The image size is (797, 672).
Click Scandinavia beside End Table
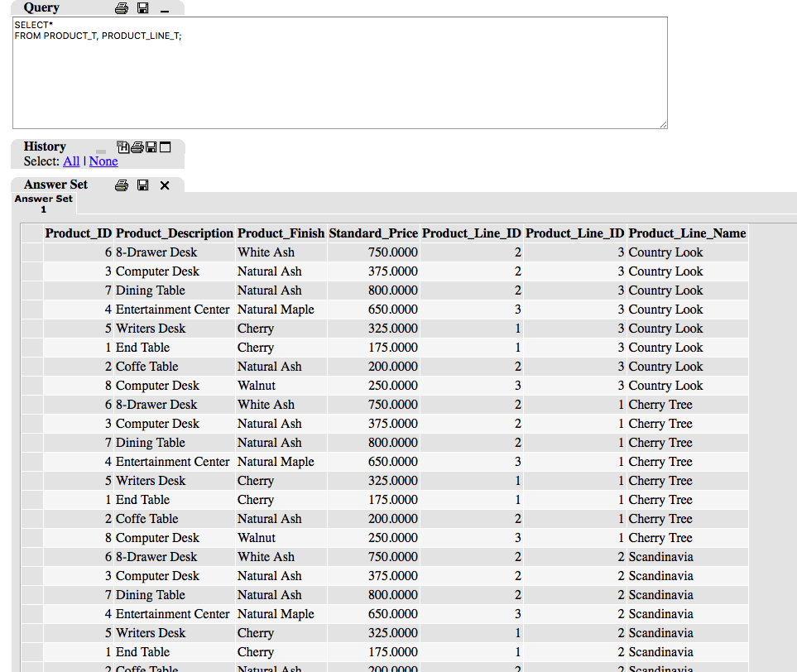660,652
